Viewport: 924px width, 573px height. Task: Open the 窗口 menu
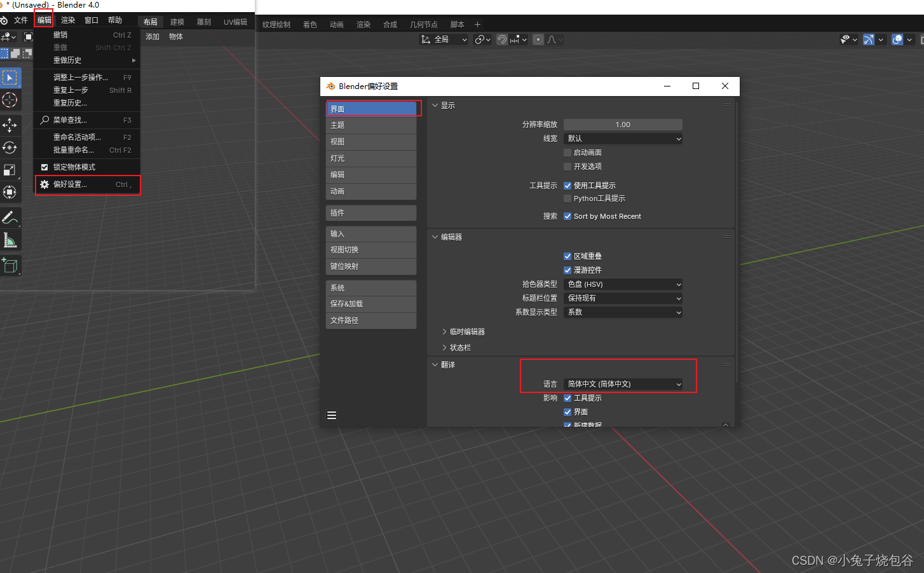click(x=92, y=20)
